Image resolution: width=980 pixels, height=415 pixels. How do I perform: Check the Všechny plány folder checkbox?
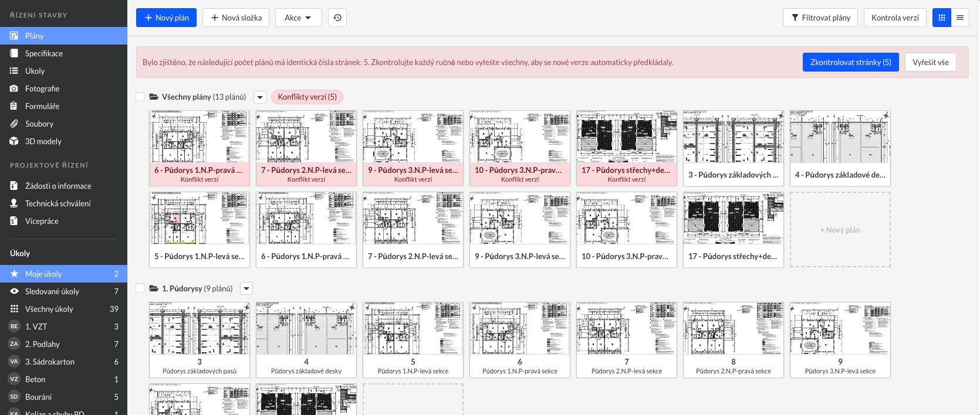(140, 97)
